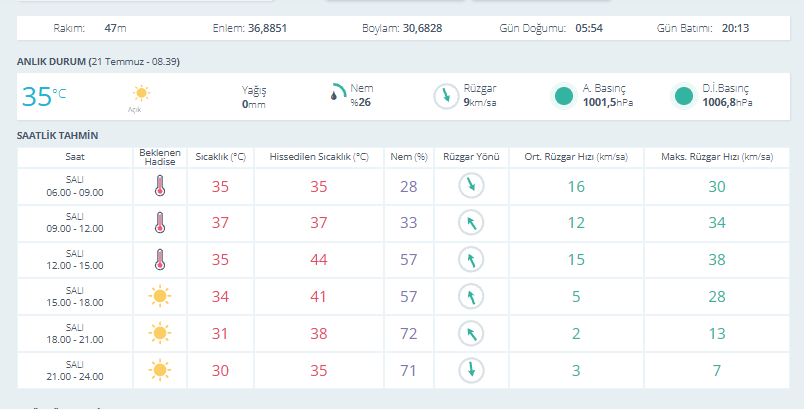The height and width of the screenshot is (409, 804).
Task: Click the Maks. Rüzgar Hızı column header
Action: [x=717, y=157]
